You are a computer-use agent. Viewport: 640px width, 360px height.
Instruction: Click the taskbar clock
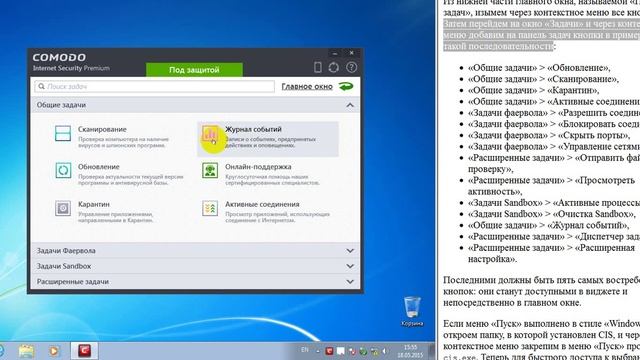click(410, 351)
